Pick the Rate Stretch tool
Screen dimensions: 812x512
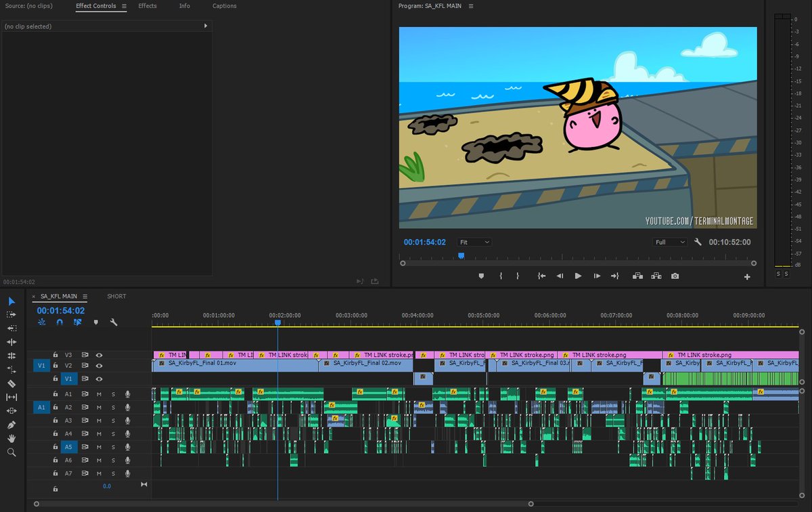(x=12, y=370)
